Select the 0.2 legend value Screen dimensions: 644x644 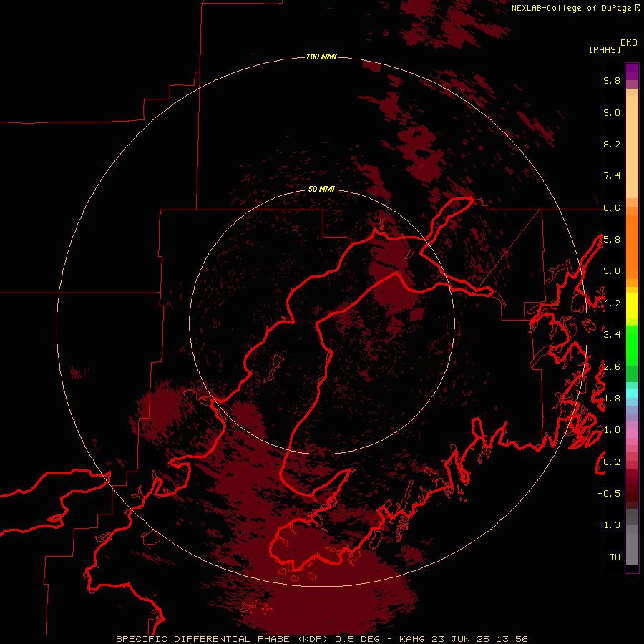612,462
